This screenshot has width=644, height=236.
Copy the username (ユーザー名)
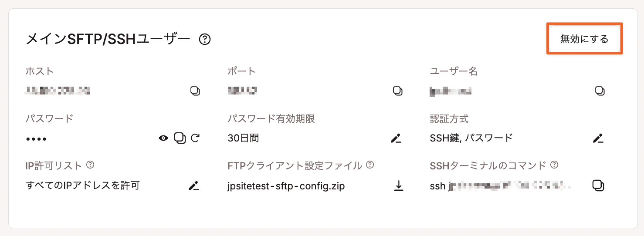pyautogui.click(x=600, y=91)
